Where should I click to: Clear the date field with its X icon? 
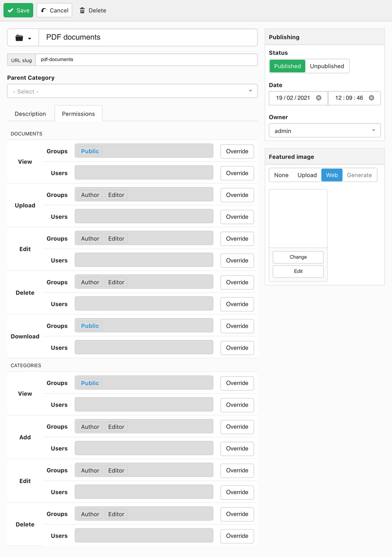coord(319,98)
